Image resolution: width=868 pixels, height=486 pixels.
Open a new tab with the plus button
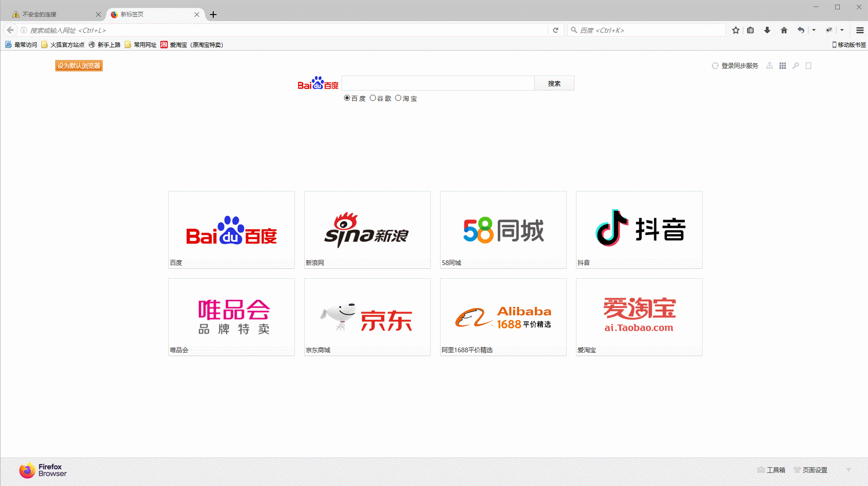(x=213, y=15)
